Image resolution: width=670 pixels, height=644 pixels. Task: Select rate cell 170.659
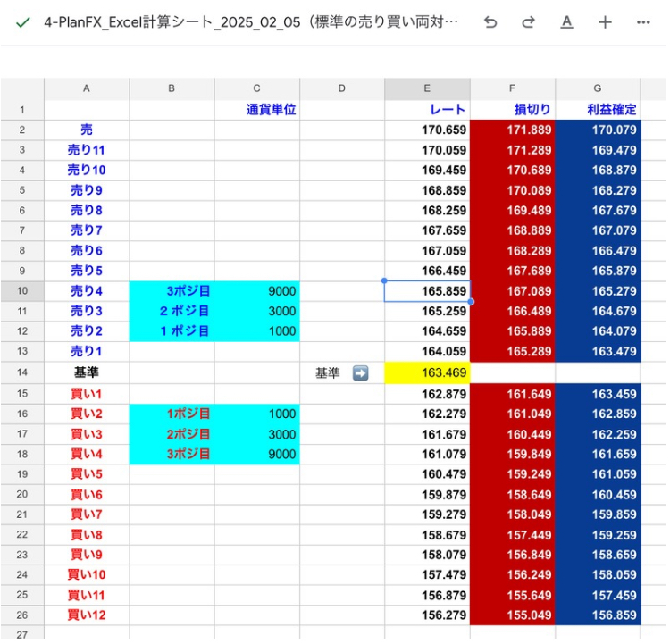[x=427, y=130]
